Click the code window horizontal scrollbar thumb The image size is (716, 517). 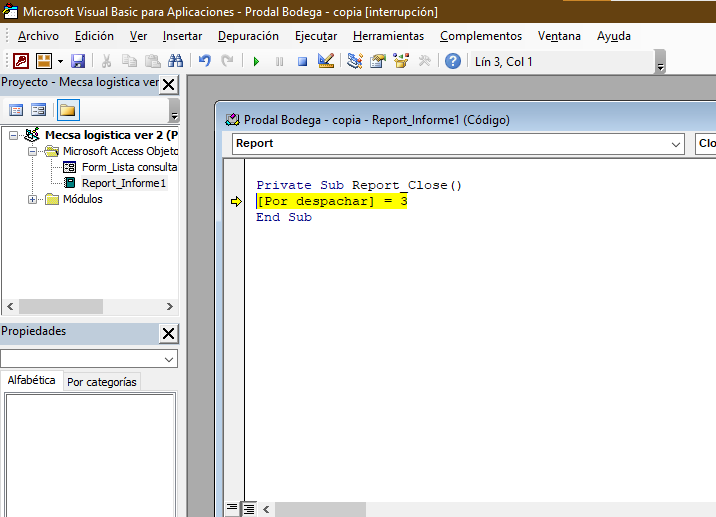click(320, 509)
